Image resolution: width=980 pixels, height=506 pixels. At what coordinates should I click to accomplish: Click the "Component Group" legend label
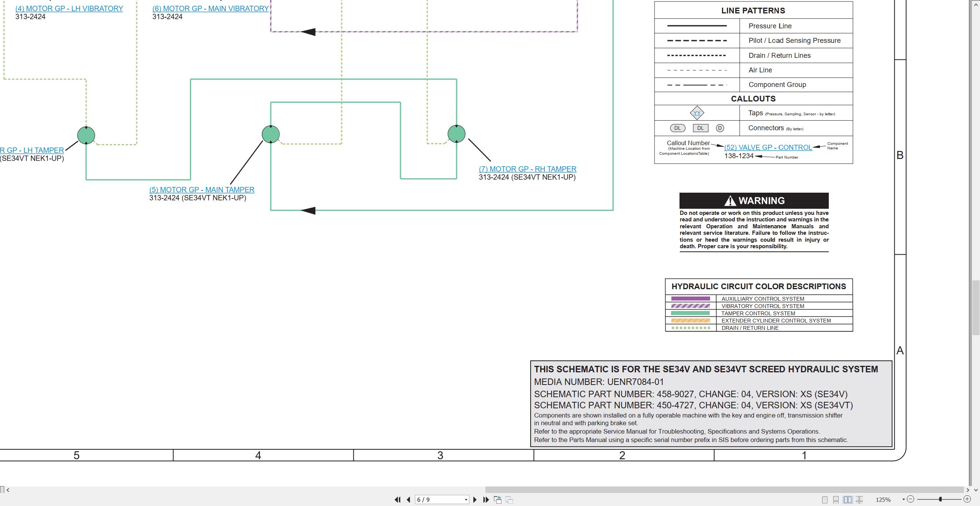tap(777, 85)
